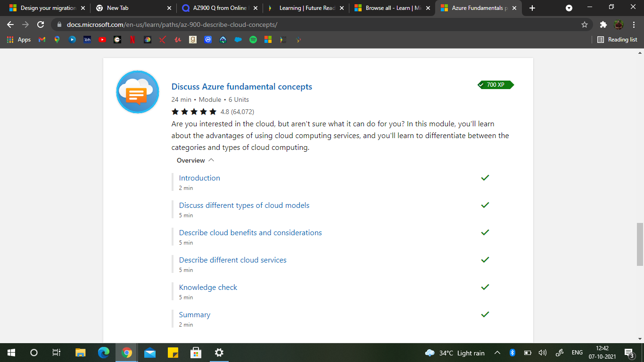Collapse the Overview section
The height and width of the screenshot is (362, 644).
pos(195,160)
